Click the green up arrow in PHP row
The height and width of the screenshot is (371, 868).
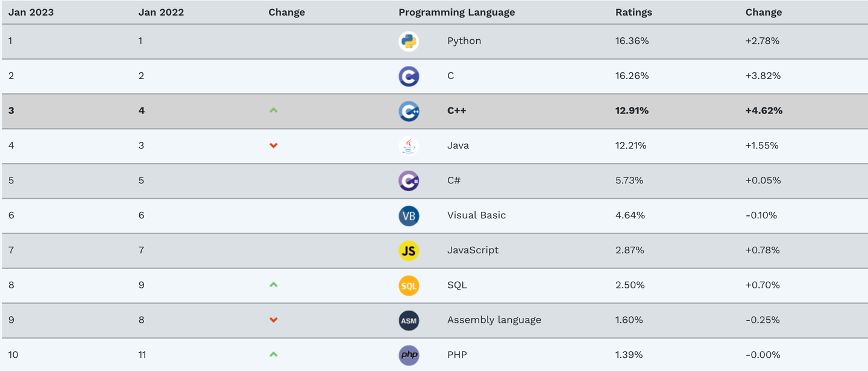pos(274,354)
